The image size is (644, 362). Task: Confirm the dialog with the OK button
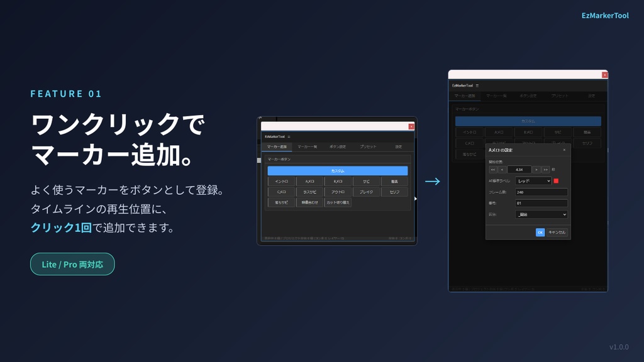539,231
